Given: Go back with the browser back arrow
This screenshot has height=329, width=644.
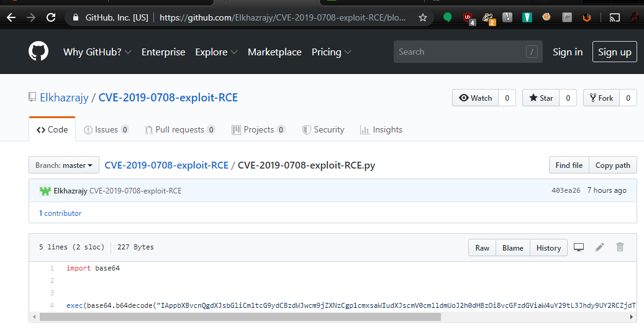Looking at the screenshot, I should click(11, 17).
